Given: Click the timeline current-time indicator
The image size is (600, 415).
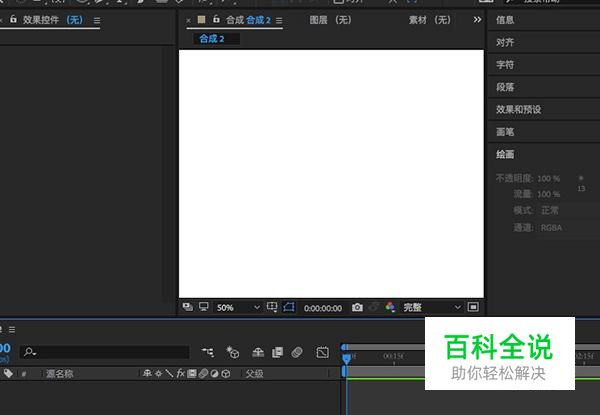Looking at the screenshot, I should pos(347,357).
